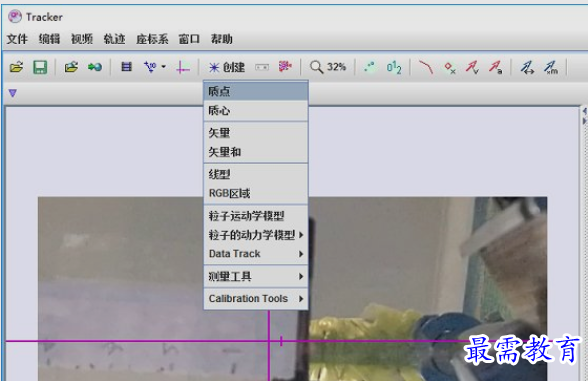Open clip settings filmstrip icon
The width and height of the screenshot is (588, 381).
click(126, 67)
